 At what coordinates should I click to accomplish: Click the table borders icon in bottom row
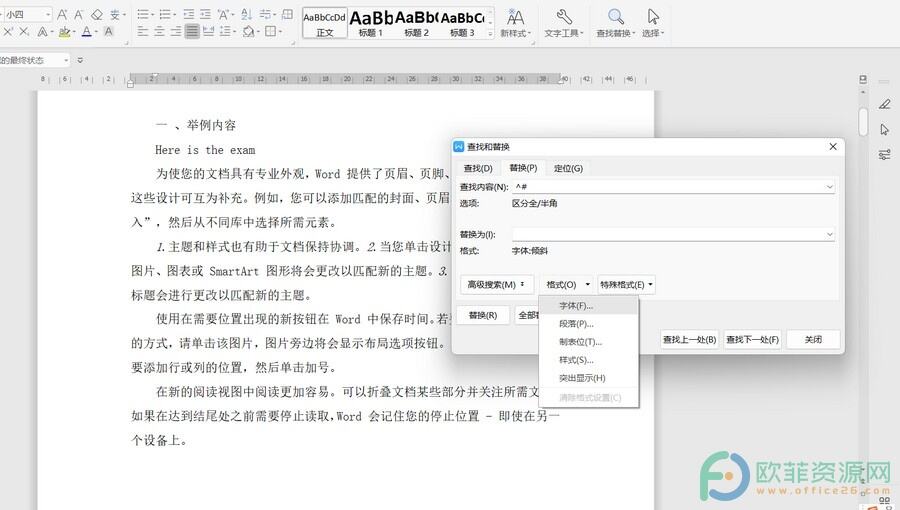270,32
